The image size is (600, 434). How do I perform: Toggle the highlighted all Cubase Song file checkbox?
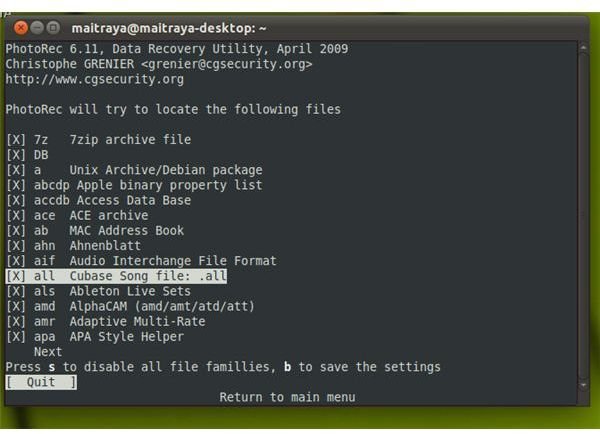[16, 276]
